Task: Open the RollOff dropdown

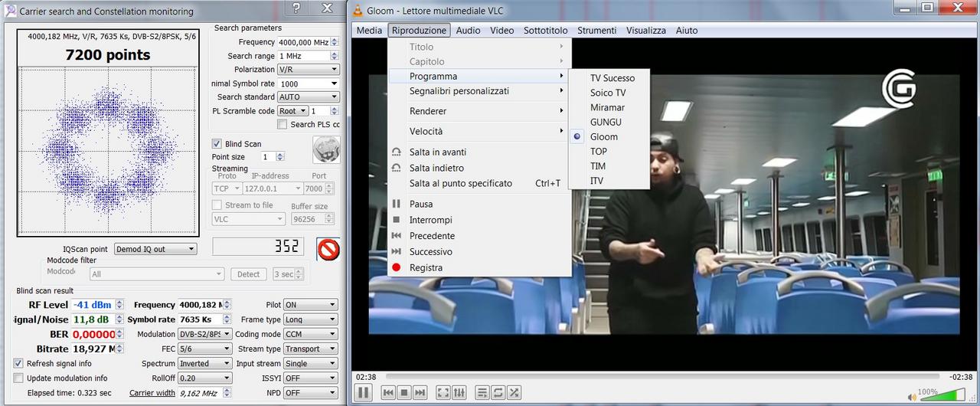Action: point(204,378)
